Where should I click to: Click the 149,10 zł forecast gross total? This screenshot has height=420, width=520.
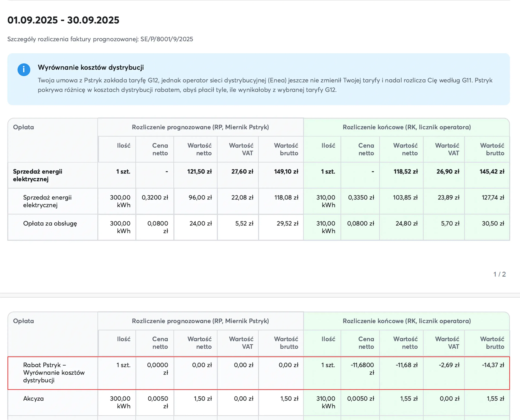coord(286,172)
